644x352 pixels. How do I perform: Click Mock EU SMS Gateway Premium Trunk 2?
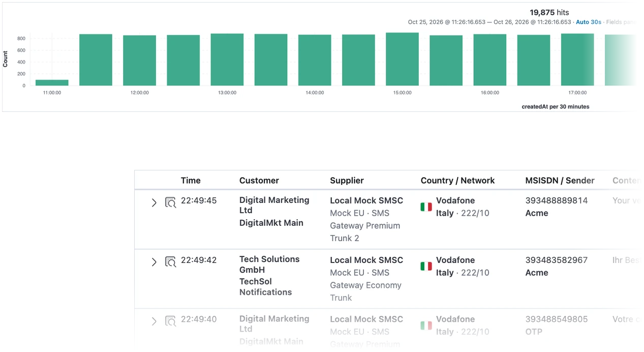point(365,226)
